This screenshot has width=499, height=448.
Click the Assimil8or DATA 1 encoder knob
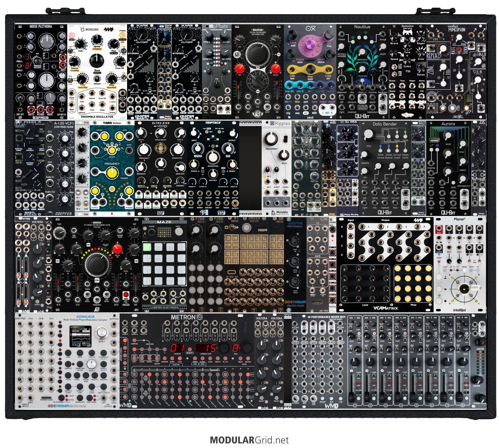[x=102, y=333]
